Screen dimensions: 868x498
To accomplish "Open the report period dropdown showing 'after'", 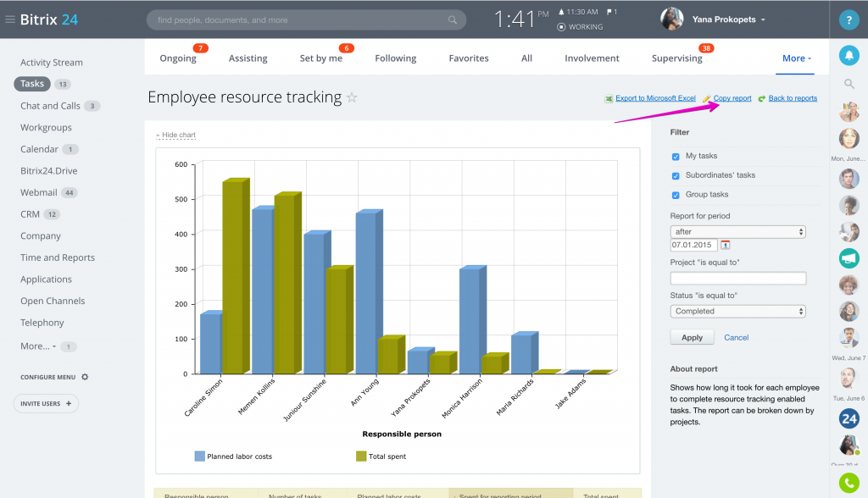I will click(737, 230).
